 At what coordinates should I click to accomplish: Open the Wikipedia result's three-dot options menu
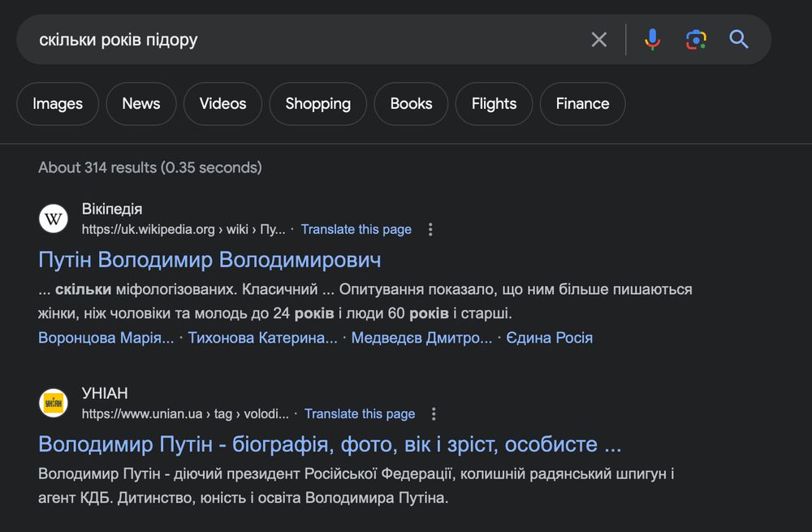(430, 230)
